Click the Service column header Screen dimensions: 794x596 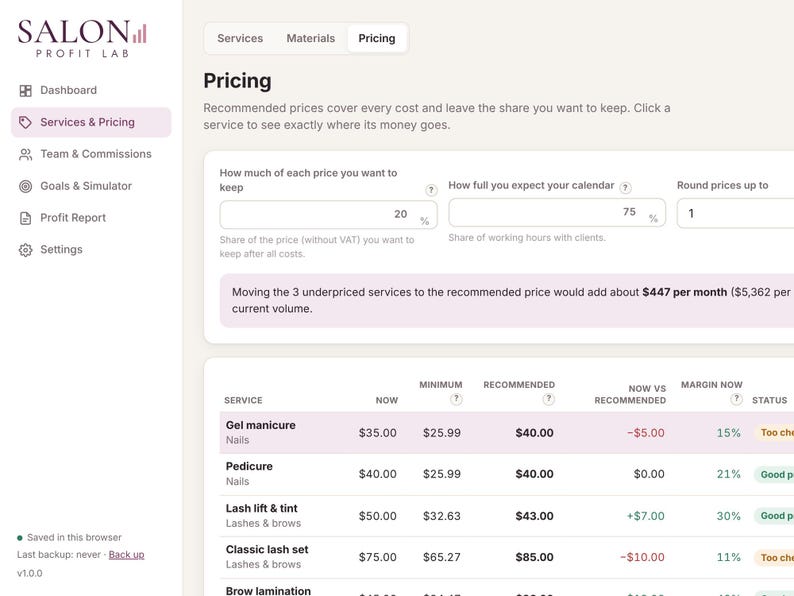[243, 400]
